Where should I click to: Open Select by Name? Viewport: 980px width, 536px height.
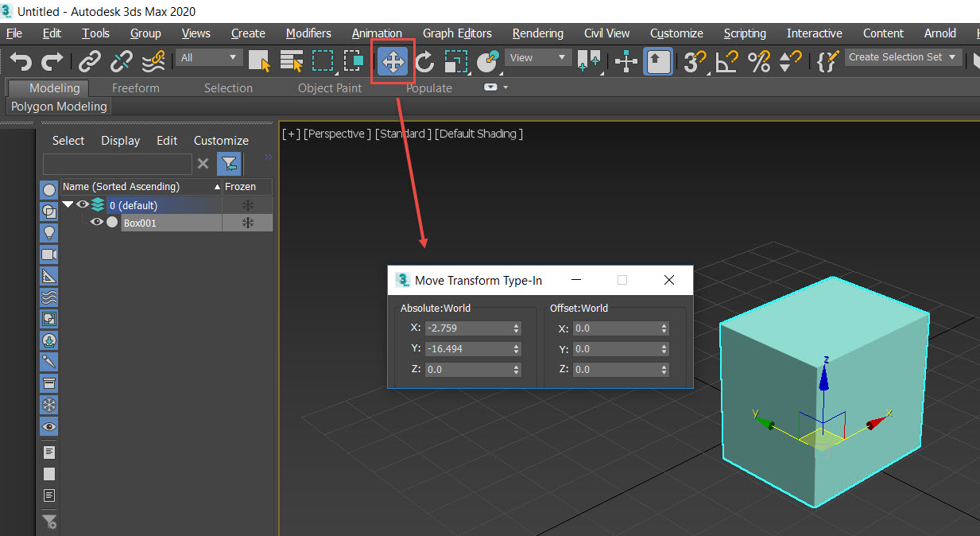291,61
